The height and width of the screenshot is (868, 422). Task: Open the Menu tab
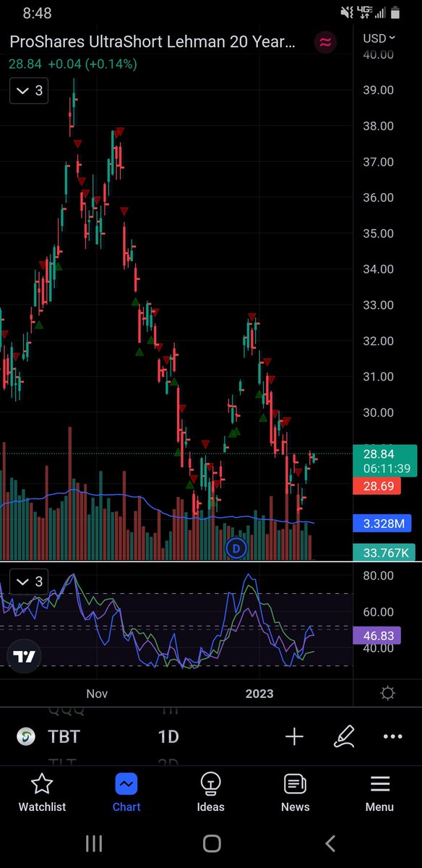(379, 793)
